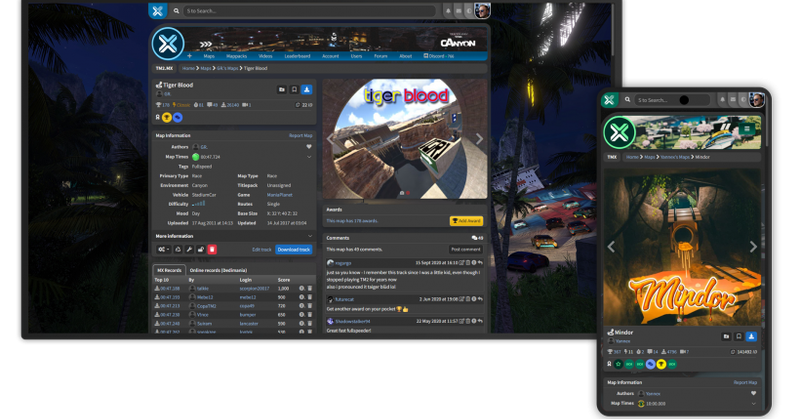Open the Account menu in desktop nav
800x419 pixels.
[331, 56]
